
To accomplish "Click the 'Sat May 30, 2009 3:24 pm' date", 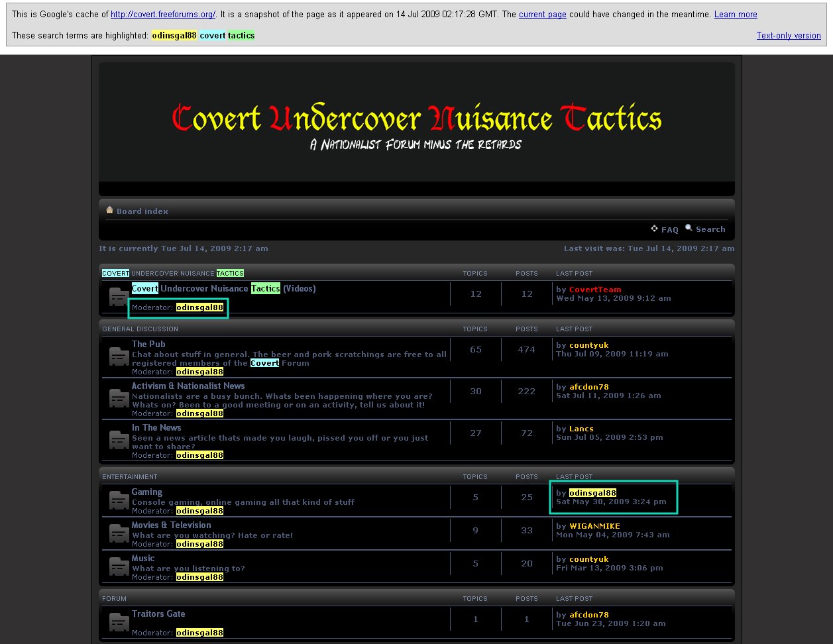I will pyautogui.click(x=611, y=502).
